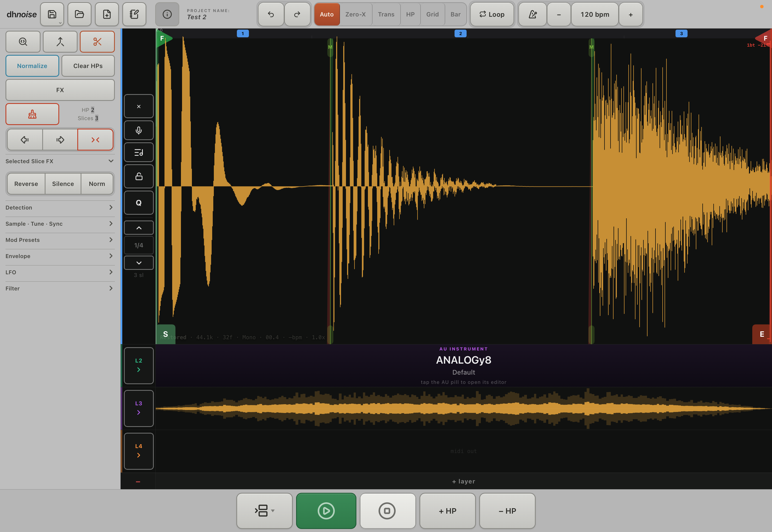Undo the last action
Viewport: 772px width, 532px height.
tap(271, 14)
